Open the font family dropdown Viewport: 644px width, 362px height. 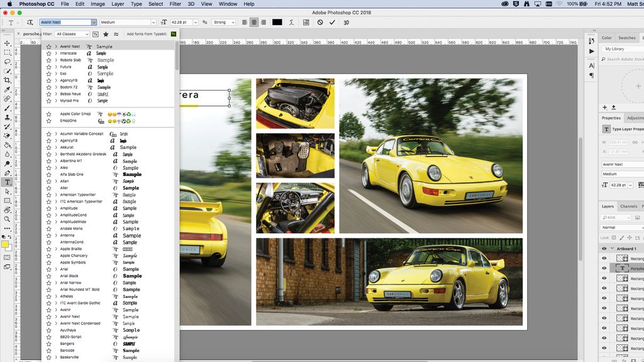point(93,21)
